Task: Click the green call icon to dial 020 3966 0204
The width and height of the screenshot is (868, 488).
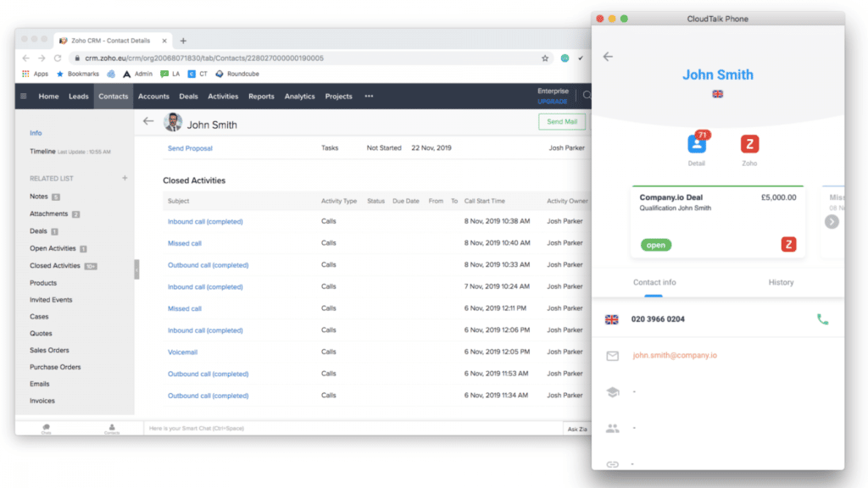Action: coord(821,319)
